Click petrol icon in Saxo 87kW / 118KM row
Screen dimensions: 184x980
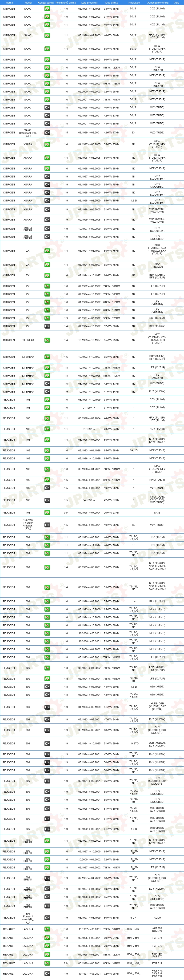47,84
